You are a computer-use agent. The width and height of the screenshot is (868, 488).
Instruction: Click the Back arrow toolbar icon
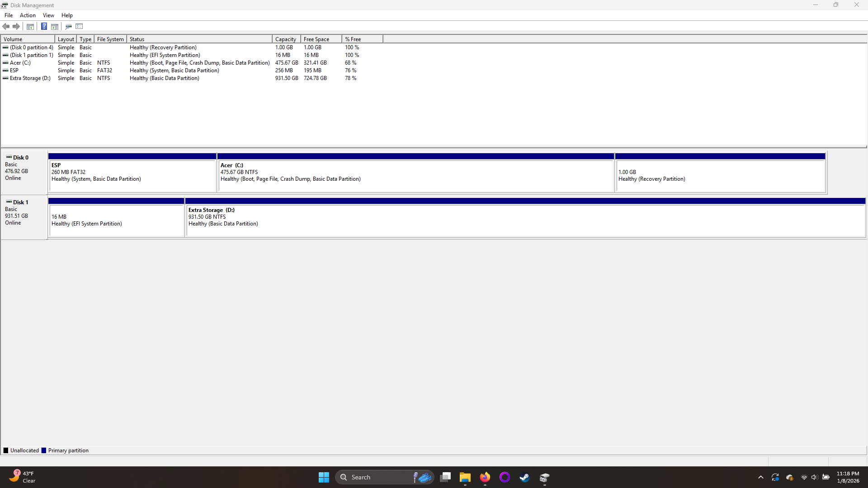pyautogui.click(x=6, y=26)
